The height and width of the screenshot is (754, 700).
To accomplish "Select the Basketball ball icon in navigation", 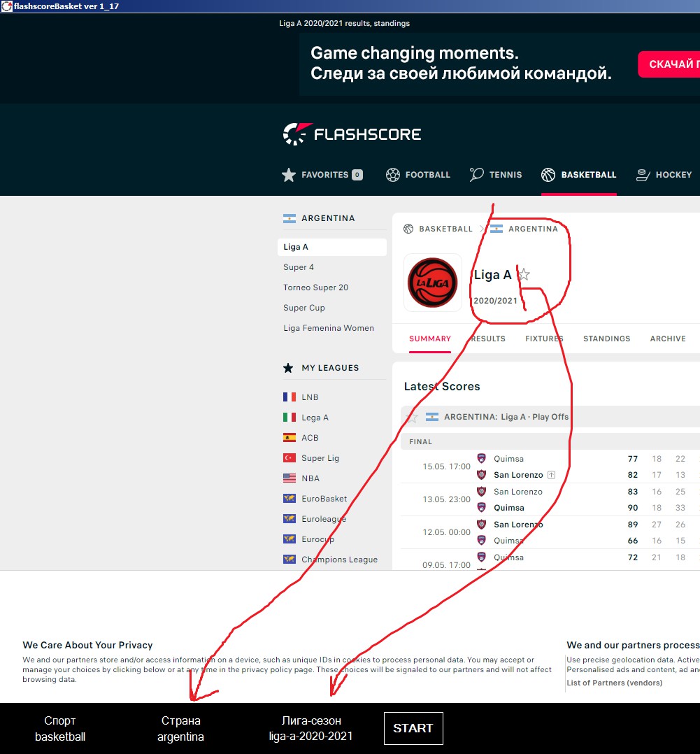I will tap(548, 175).
